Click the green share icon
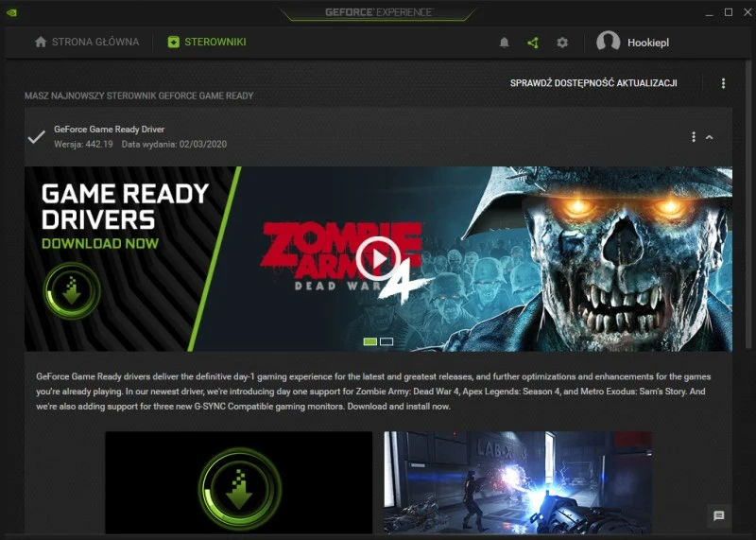The width and height of the screenshot is (756, 540). [533, 43]
